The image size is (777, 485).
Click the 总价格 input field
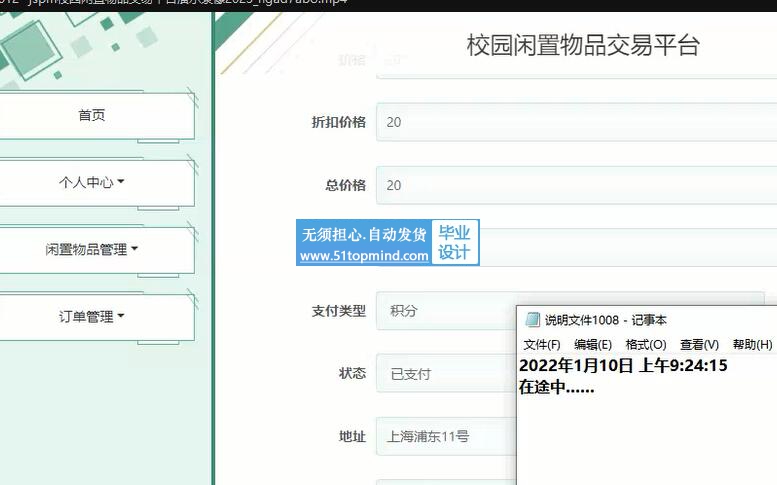point(576,185)
